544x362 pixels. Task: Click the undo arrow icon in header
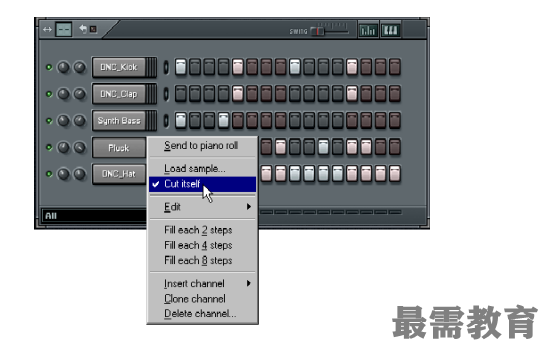pos(83,29)
